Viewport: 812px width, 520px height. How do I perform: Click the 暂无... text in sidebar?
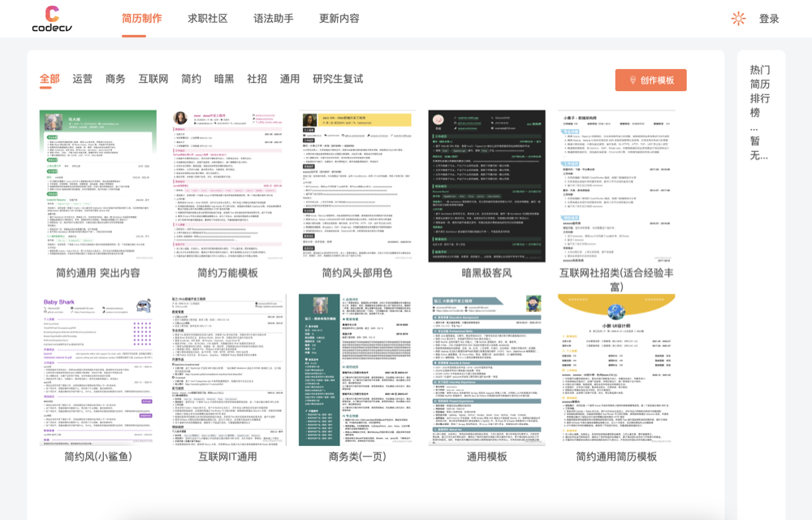tap(758, 148)
